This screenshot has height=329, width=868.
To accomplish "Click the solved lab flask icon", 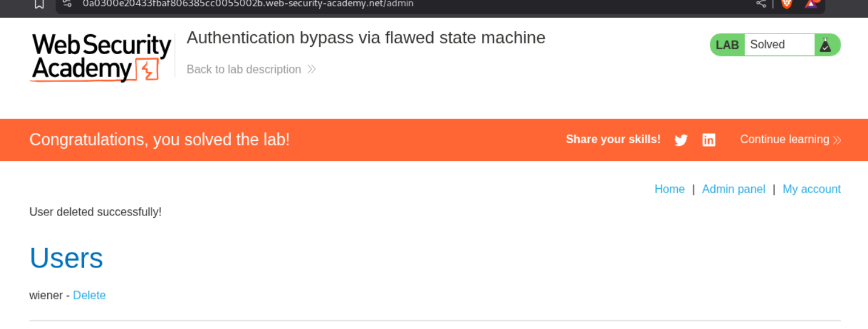I will (x=825, y=45).
